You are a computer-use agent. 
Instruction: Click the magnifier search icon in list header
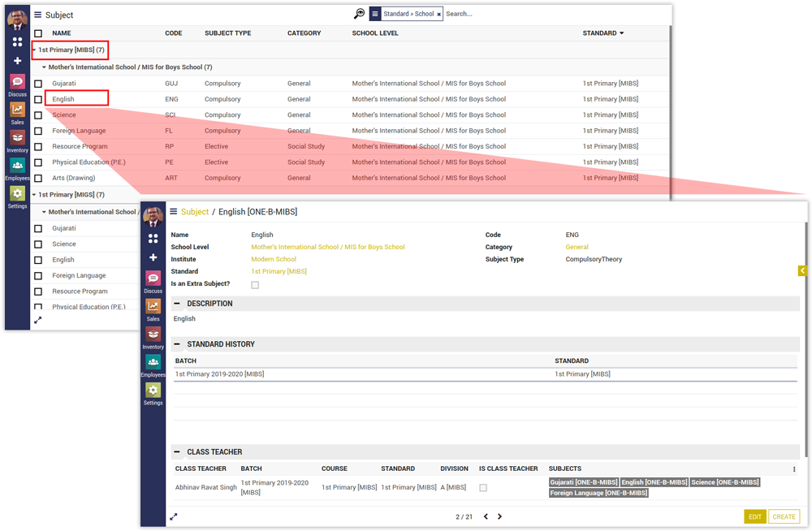pyautogui.click(x=359, y=14)
